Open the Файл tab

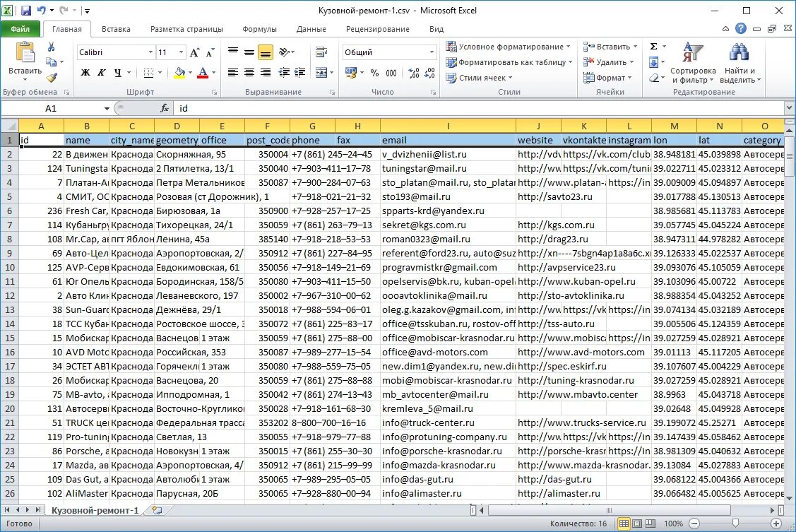(20, 29)
